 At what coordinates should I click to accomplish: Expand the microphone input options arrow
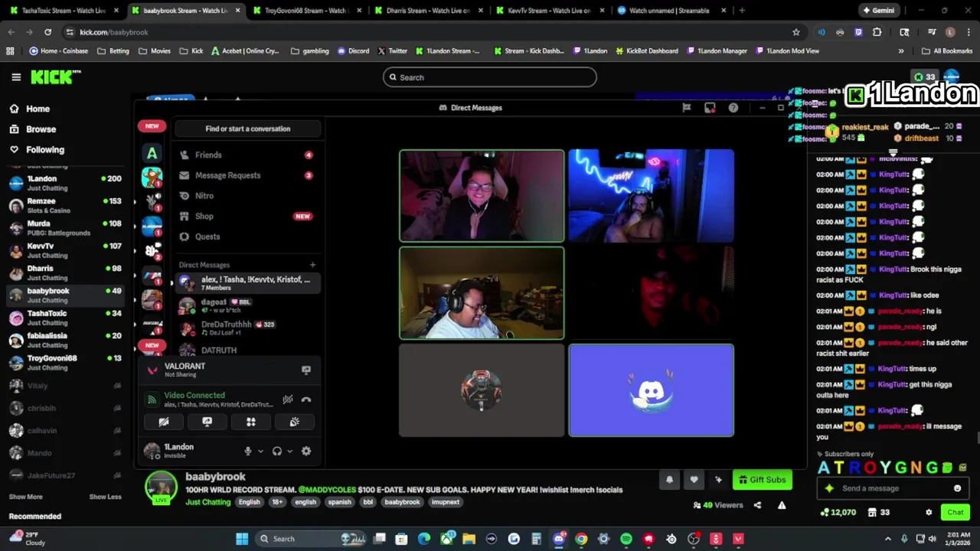point(260,452)
